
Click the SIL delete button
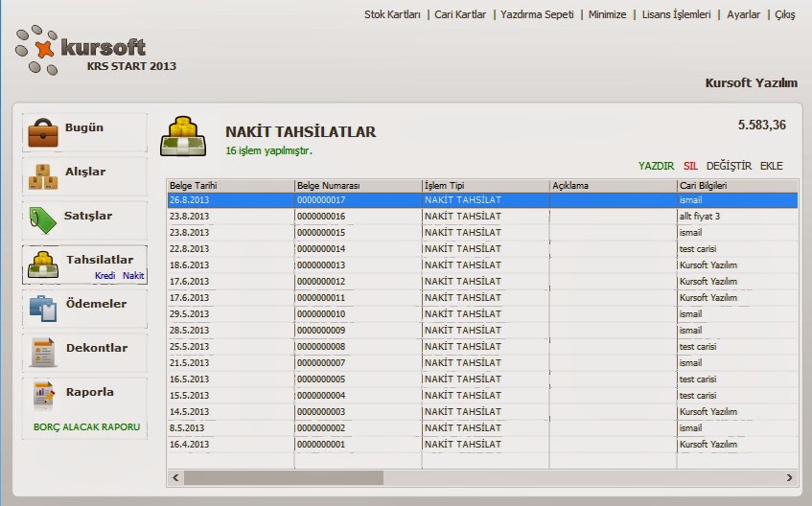[690, 166]
